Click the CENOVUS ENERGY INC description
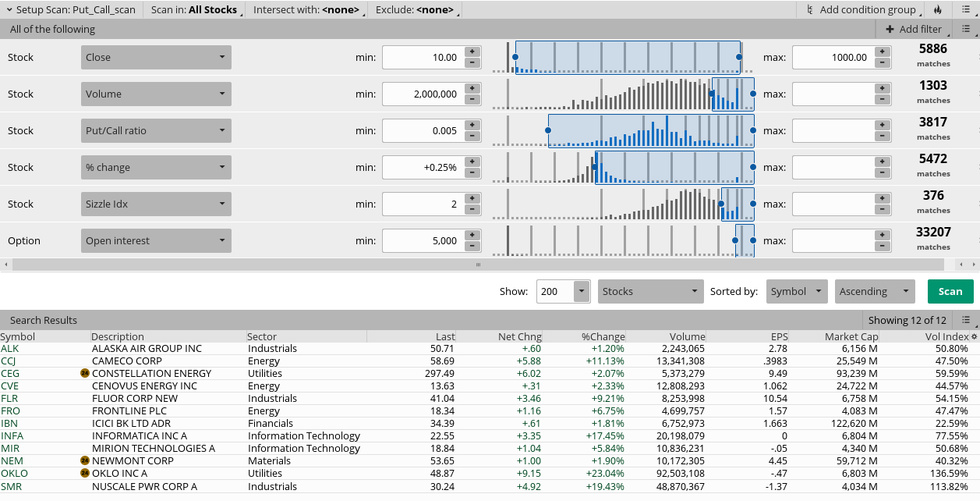 point(144,386)
